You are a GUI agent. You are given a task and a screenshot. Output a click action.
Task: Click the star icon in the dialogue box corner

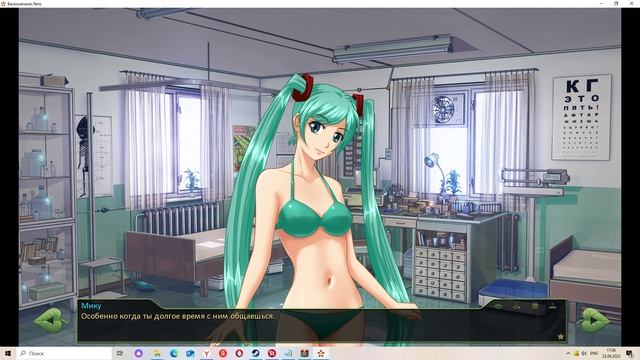click(561, 336)
